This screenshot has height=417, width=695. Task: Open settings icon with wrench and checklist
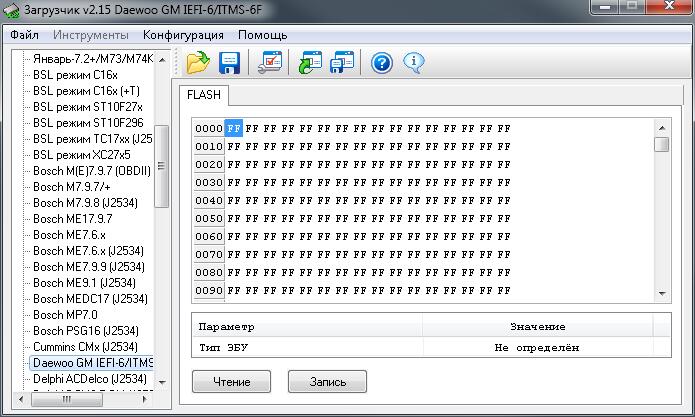[x=270, y=62]
